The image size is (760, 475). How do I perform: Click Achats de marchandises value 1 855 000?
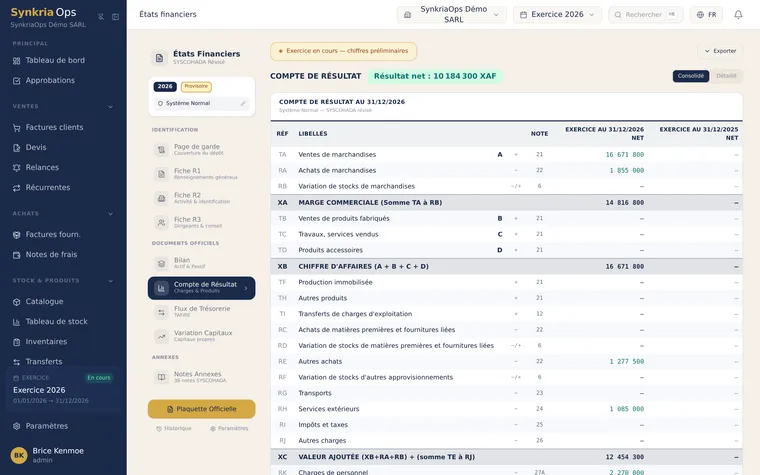(x=627, y=171)
